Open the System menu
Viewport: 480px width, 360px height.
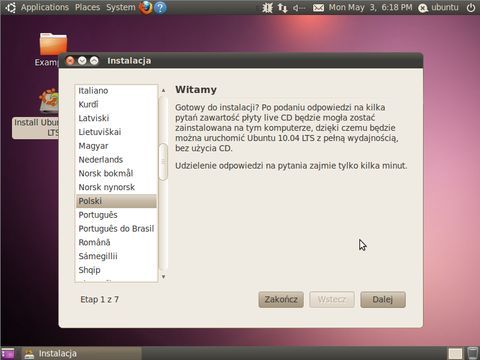[x=121, y=7]
